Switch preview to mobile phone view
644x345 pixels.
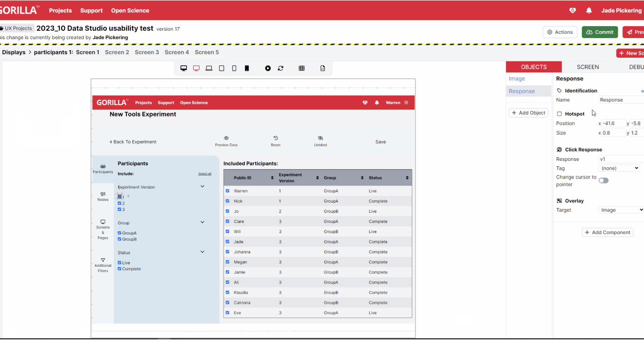(234, 68)
